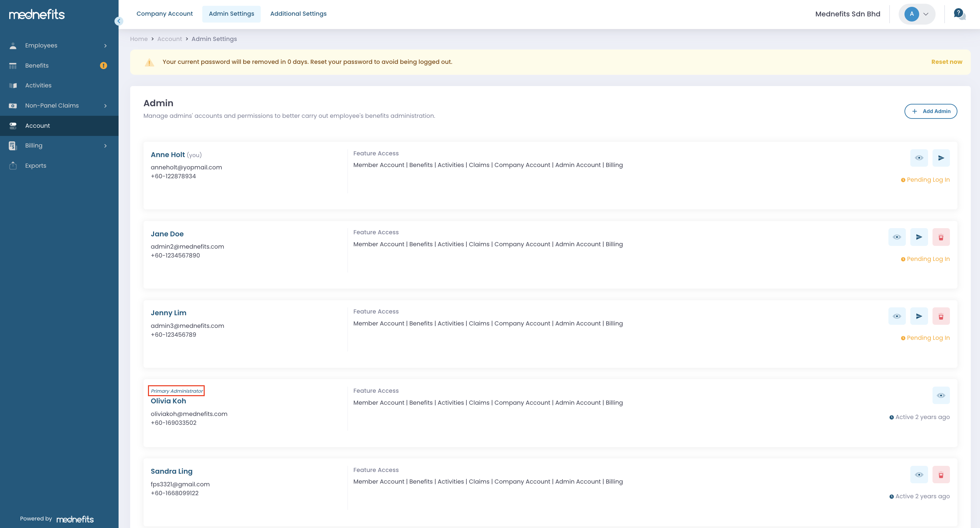Image resolution: width=980 pixels, height=528 pixels.
Task: Open Activities in the sidebar
Action: [59, 85]
